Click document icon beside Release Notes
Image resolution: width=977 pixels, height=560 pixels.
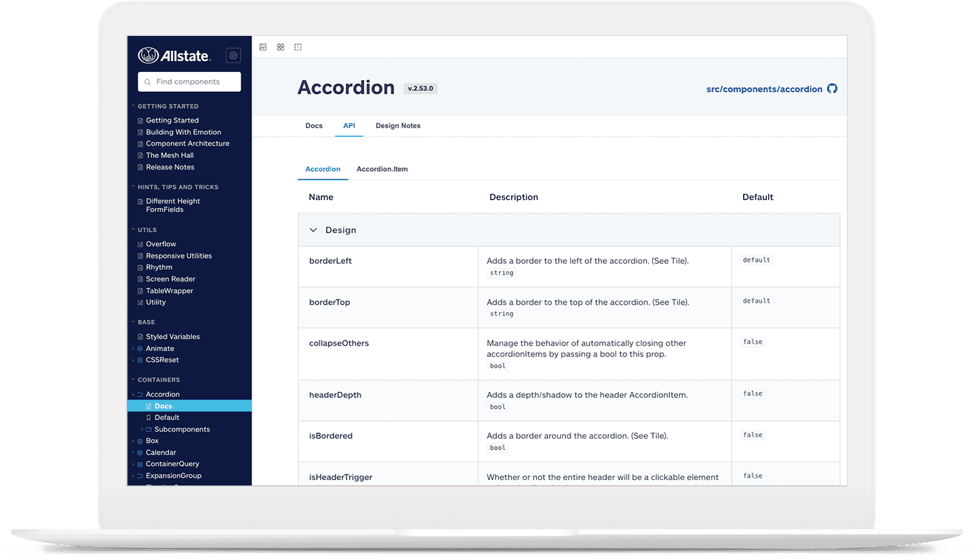pyautogui.click(x=141, y=167)
